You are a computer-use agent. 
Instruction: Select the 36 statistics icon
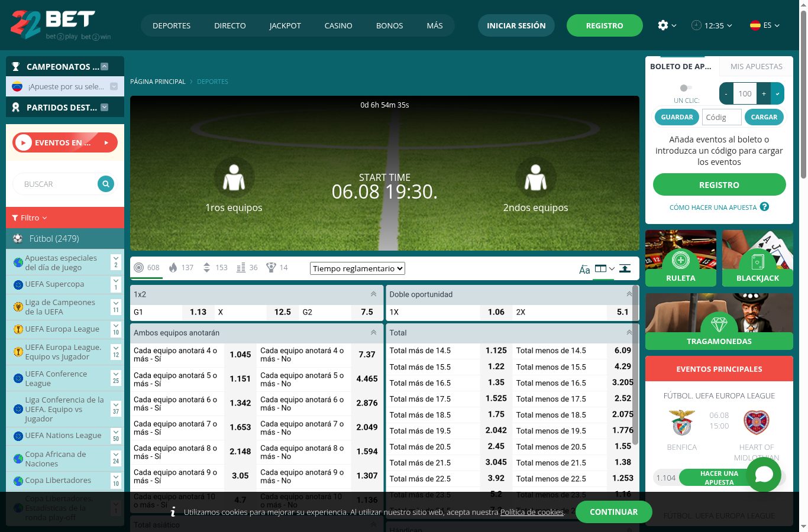point(241,268)
